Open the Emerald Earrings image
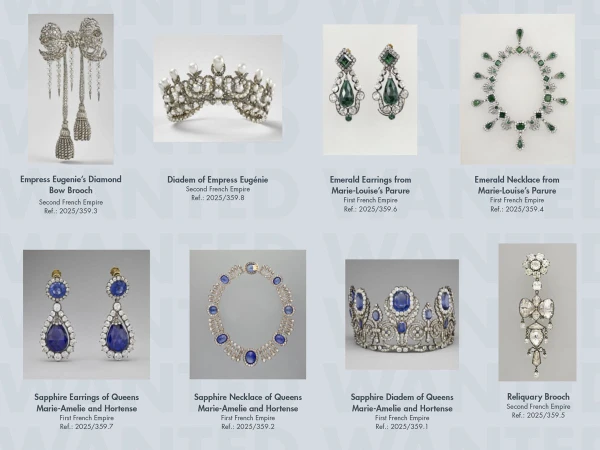 pyautogui.click(x=370, y=90)
